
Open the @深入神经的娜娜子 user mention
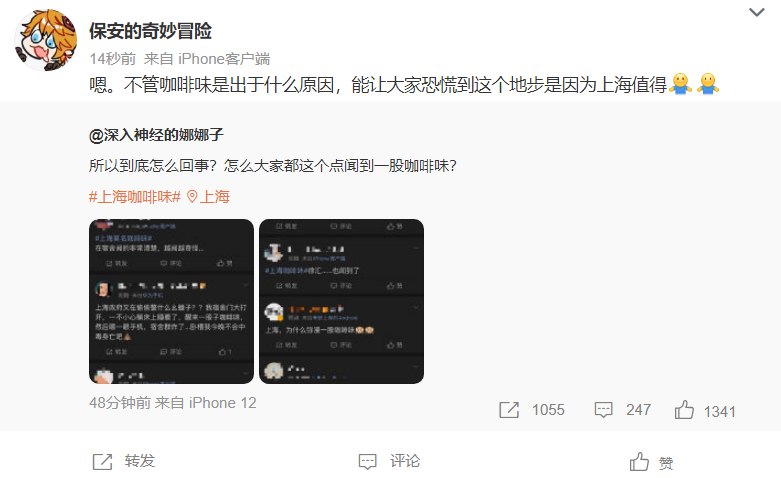[x=156, y=135]
